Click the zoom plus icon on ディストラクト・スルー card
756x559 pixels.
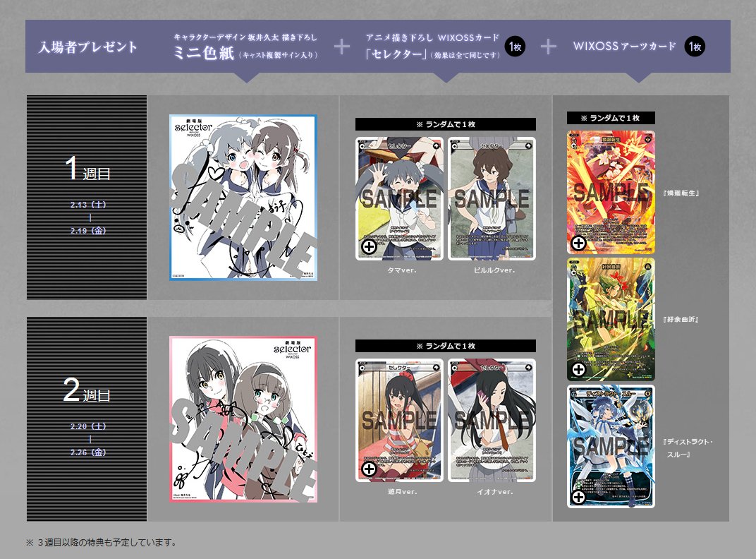point(578,497)
